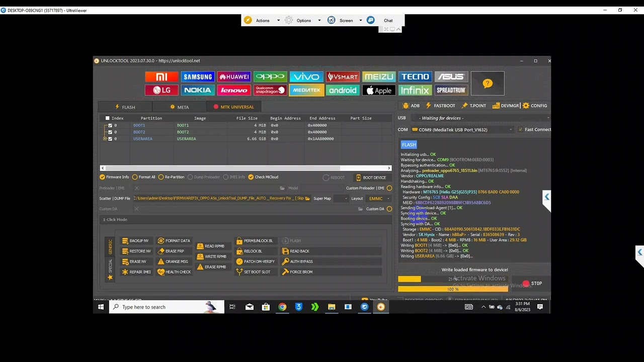The height and width of the screenshot is (362, 644).
Task: Choose the Qualcomm Snapdragon tile
Action: 270,90
